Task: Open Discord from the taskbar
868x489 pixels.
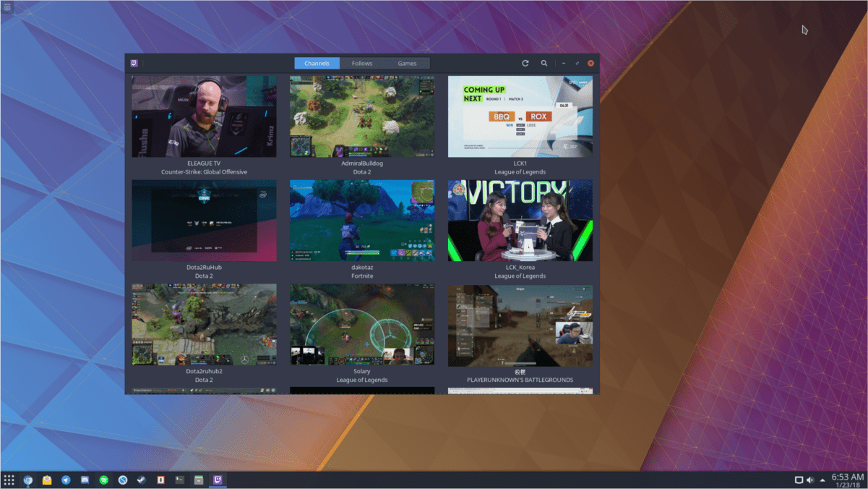Action: coord(85,480)
